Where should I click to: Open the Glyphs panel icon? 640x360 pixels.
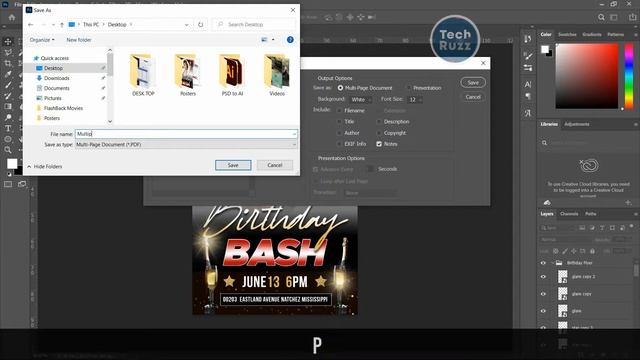(x=528, y=113)
